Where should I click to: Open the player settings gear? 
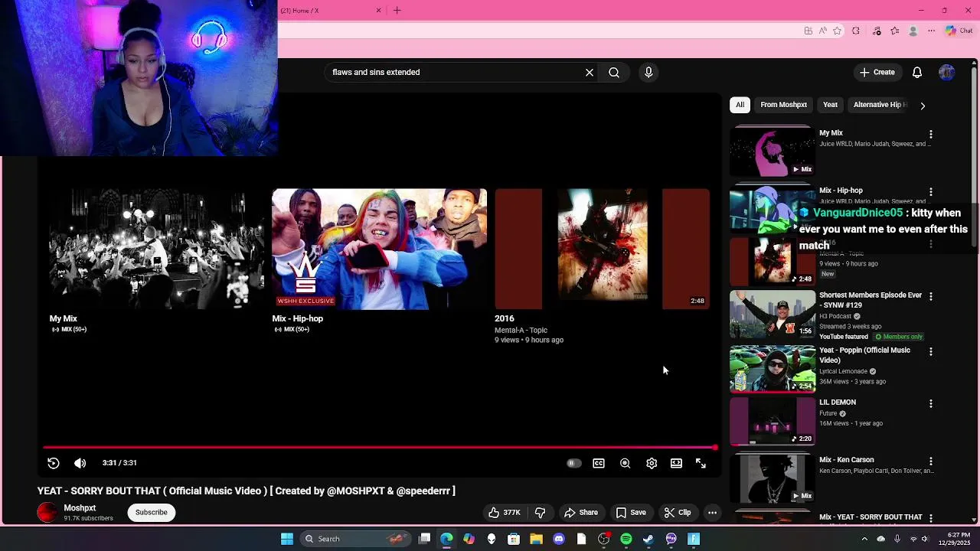tap(651, 463)
